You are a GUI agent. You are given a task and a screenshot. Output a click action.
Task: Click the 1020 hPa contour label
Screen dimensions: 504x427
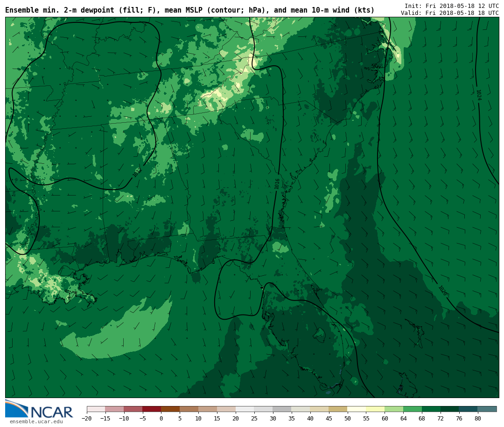442,291
